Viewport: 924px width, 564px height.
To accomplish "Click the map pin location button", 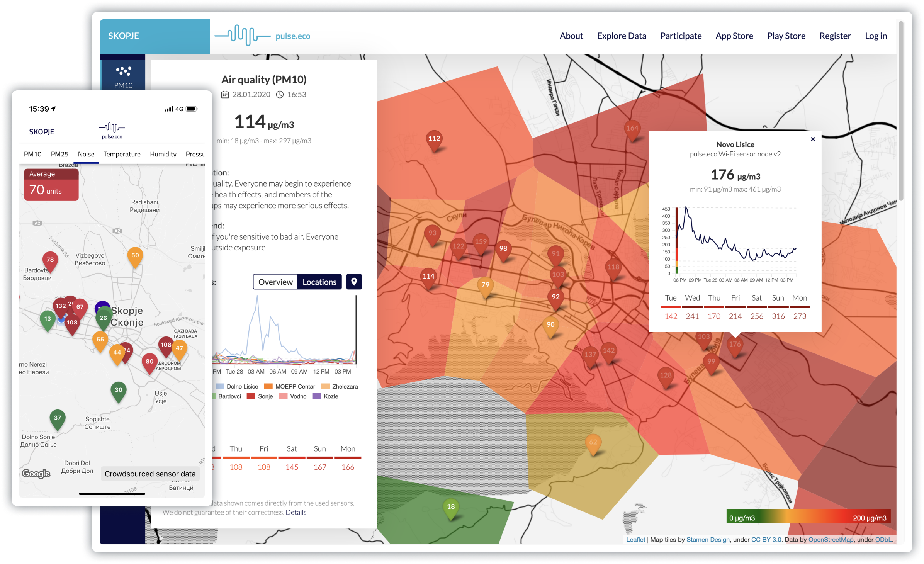I will [x=354, y=282].
